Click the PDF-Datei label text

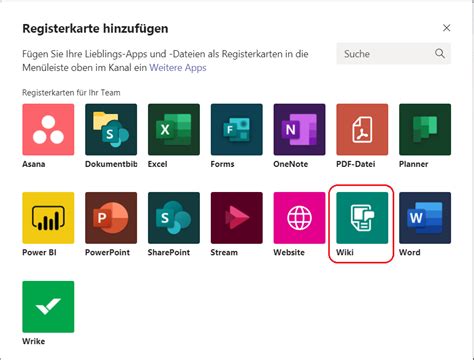click(356, 164)
